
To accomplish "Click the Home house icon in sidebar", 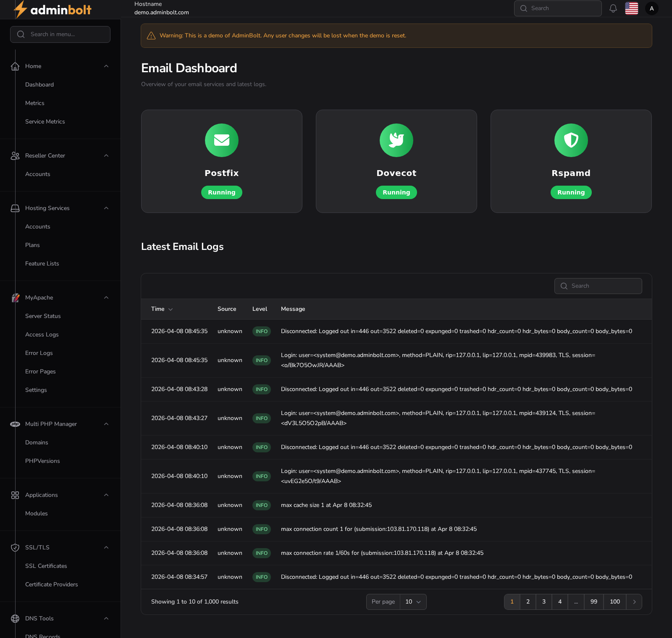I will 15,66.
